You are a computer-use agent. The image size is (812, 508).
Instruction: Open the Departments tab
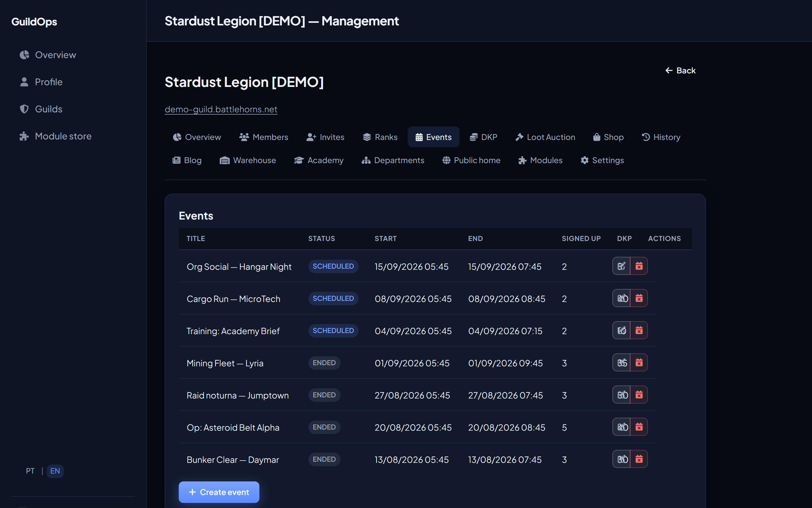point(393,160)
